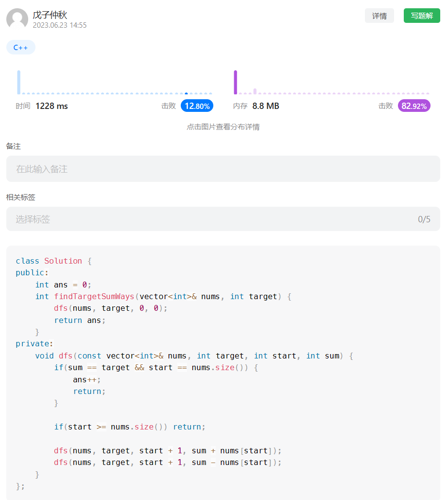Click the purple 82.92% memory badge

414,106
